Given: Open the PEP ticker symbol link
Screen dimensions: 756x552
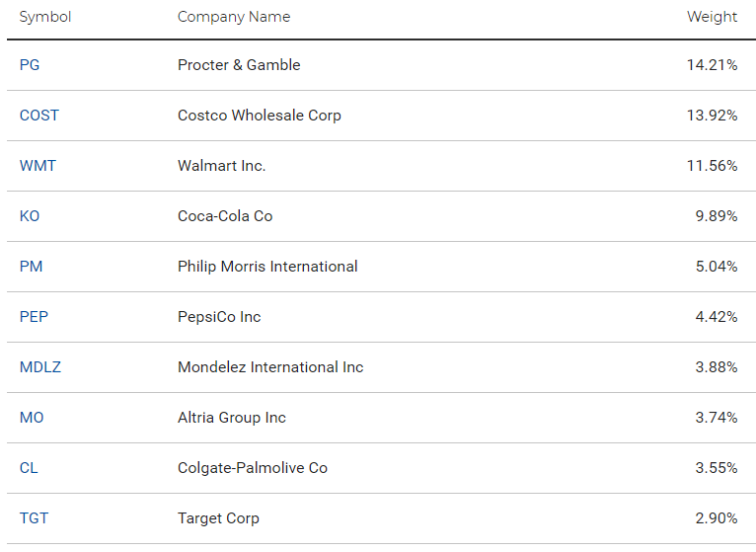Looking at the screenshot, I should click(34, 317).
